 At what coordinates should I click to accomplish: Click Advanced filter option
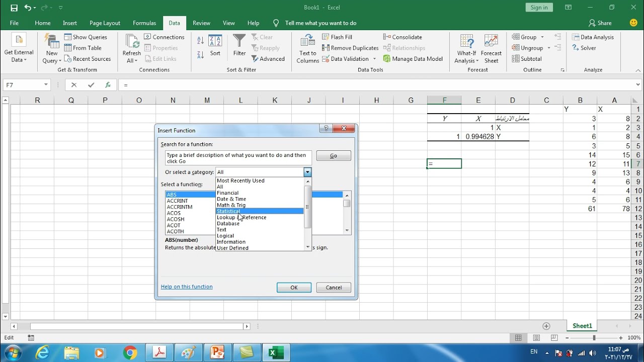268,59
